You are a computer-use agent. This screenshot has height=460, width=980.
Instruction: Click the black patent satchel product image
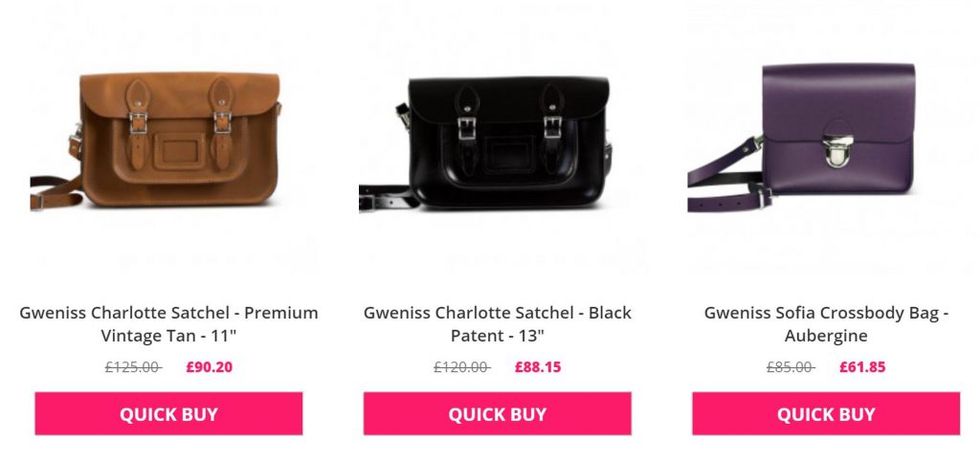click(x=497, y=142)
